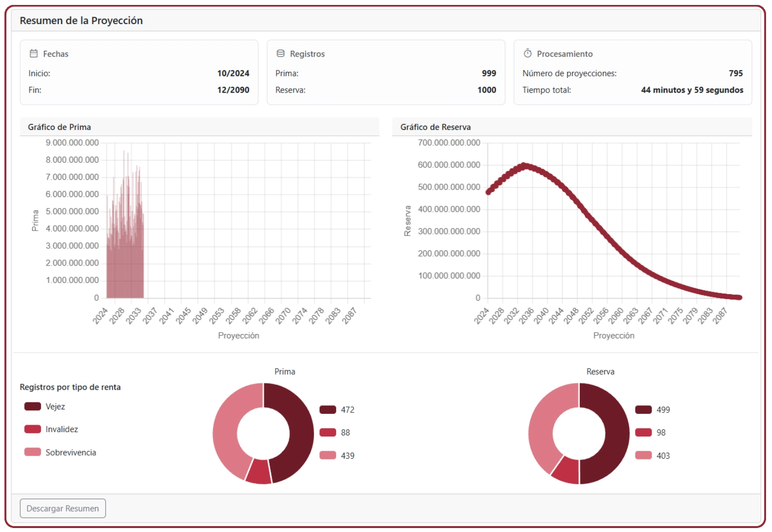Screen dimensions: 772x532
Task: Click the 700.000.000.000 axis label on Reserva chart
Action: [449, 143]
